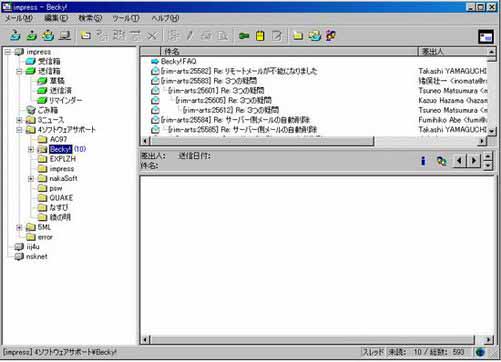The width and height of the screenshot is (501, 362).
Task: Click lower arrow of header pane stepper
Action: coord(488,165)
